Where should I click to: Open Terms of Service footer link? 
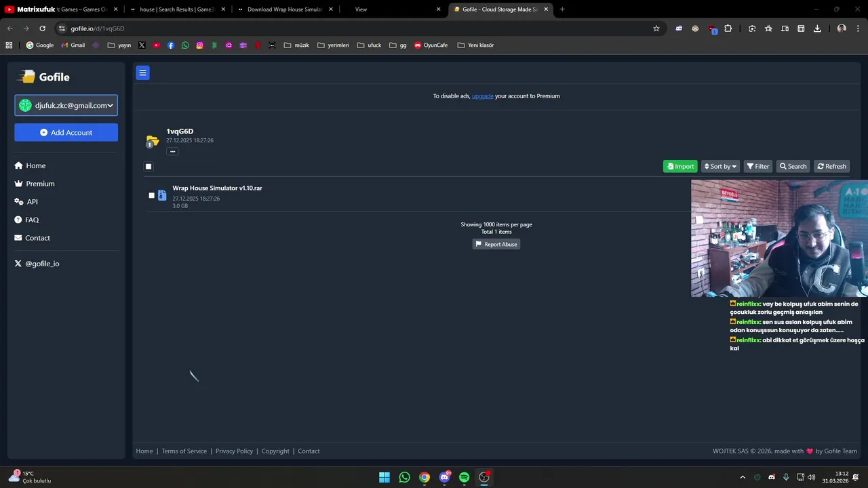click(x=184, y=451)
